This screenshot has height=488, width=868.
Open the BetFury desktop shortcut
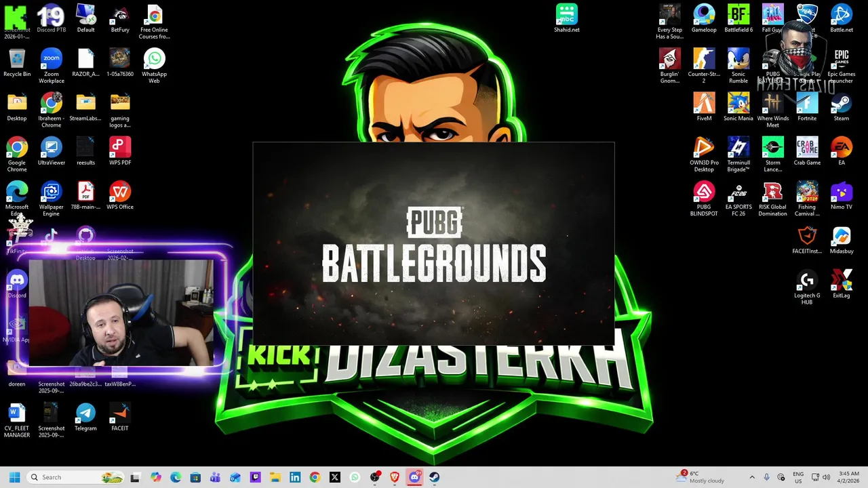(120, 19)
